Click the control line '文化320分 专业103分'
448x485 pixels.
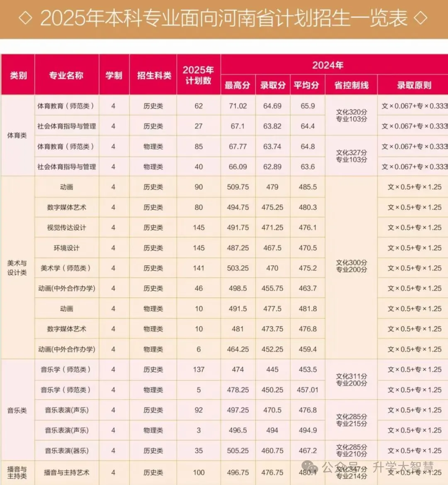351,115
